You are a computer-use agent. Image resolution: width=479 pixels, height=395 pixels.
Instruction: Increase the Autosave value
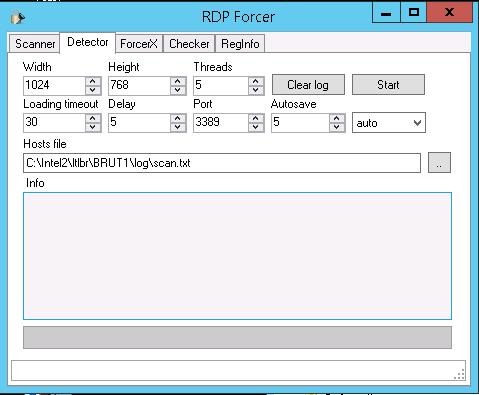pyautogui.click(x=337, y=118)
